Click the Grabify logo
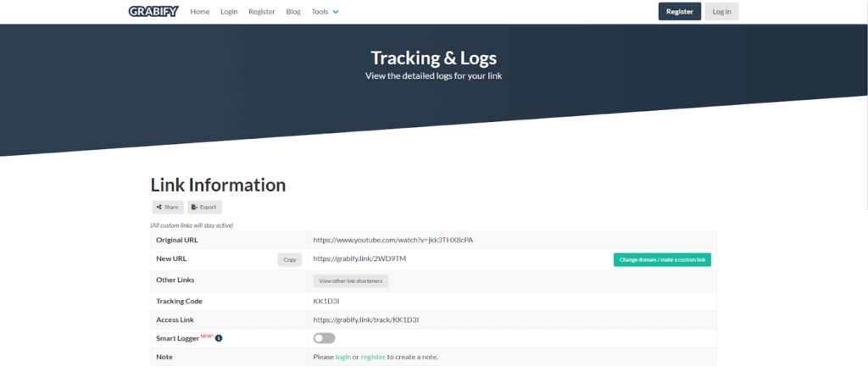Screen dimensions: 868x383 click(x=153, y=11)
